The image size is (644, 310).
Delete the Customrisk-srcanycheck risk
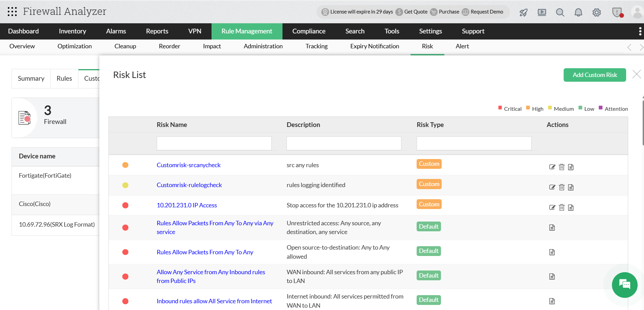562,167
